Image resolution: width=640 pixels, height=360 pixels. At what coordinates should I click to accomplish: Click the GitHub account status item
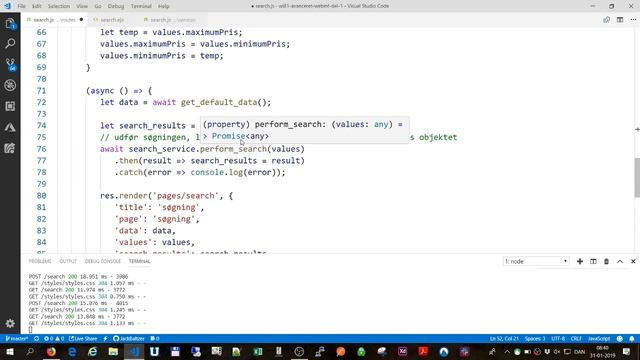pos(129,339)
